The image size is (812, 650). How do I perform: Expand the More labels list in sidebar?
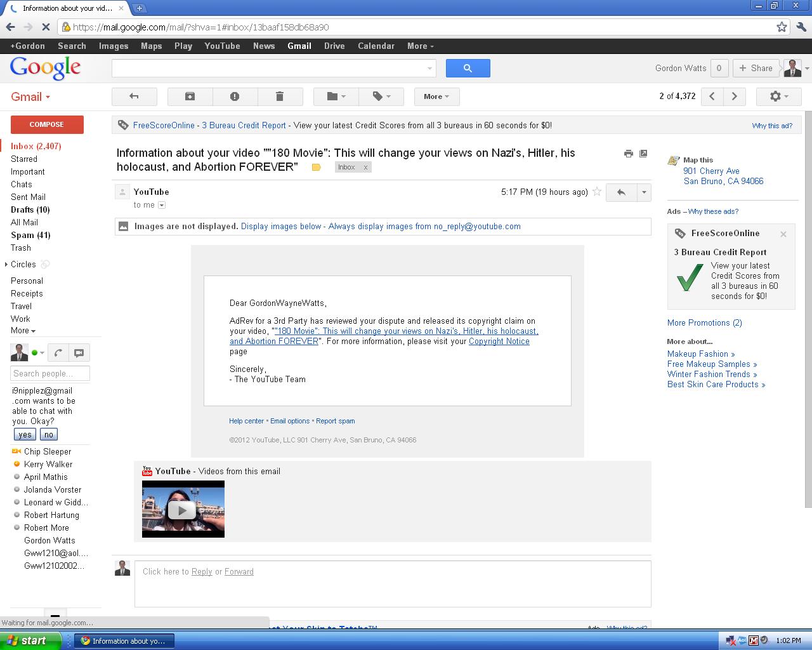pos(23,331)
